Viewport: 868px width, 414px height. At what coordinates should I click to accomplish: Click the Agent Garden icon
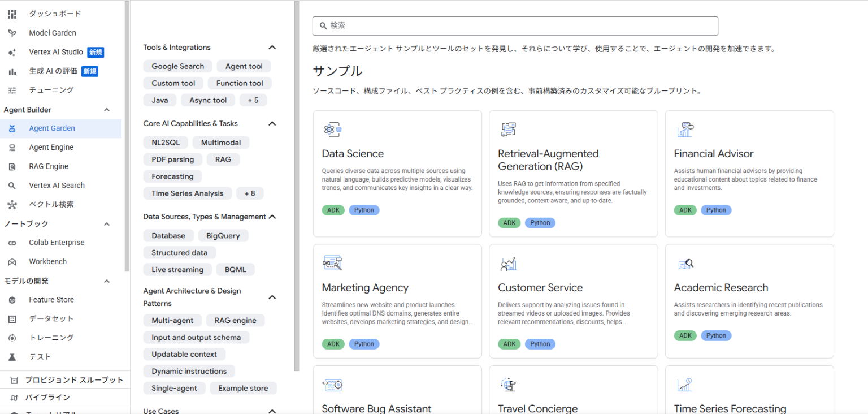point(12,128)
